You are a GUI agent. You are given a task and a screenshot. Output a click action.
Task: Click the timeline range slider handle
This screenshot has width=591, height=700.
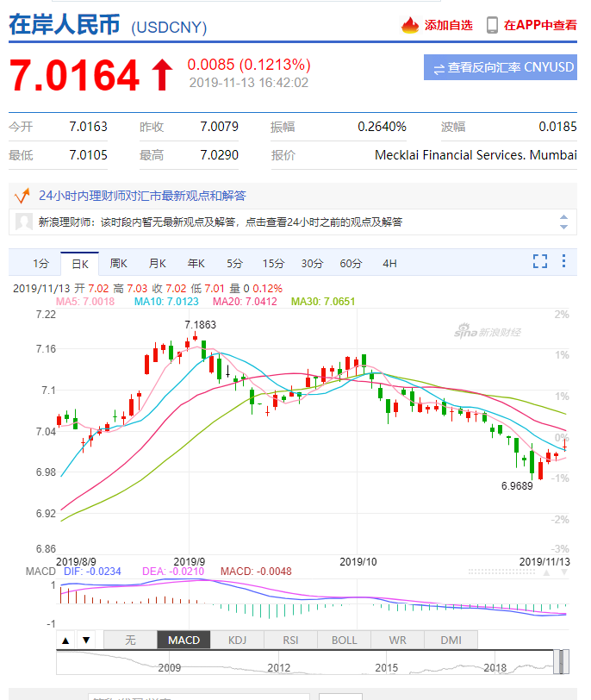point(560,662)
